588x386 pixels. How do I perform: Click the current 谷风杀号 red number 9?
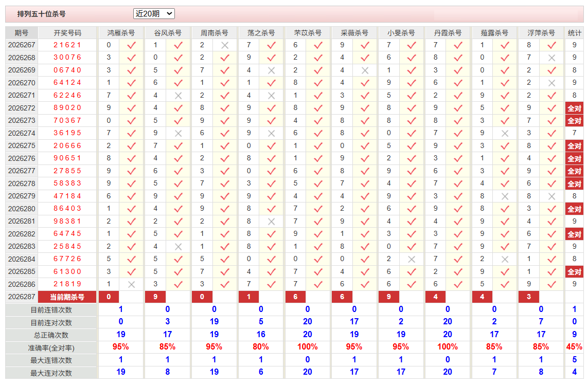click(155, 297)
